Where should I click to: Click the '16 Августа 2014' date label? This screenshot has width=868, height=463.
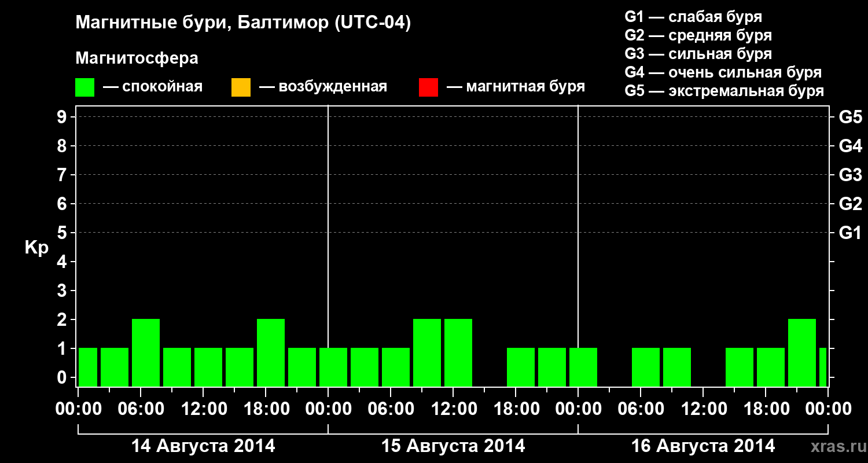[703, 446]
